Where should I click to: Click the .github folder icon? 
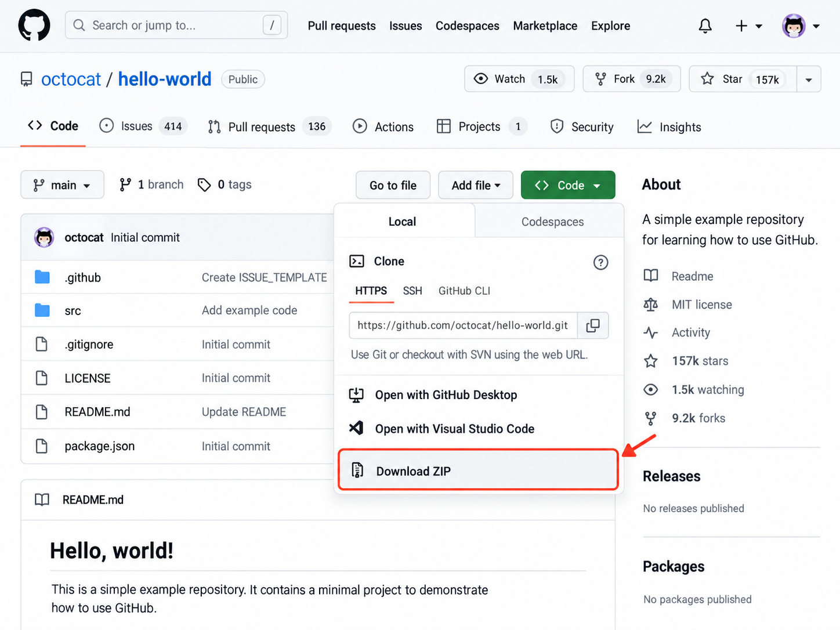coord(42,277)
